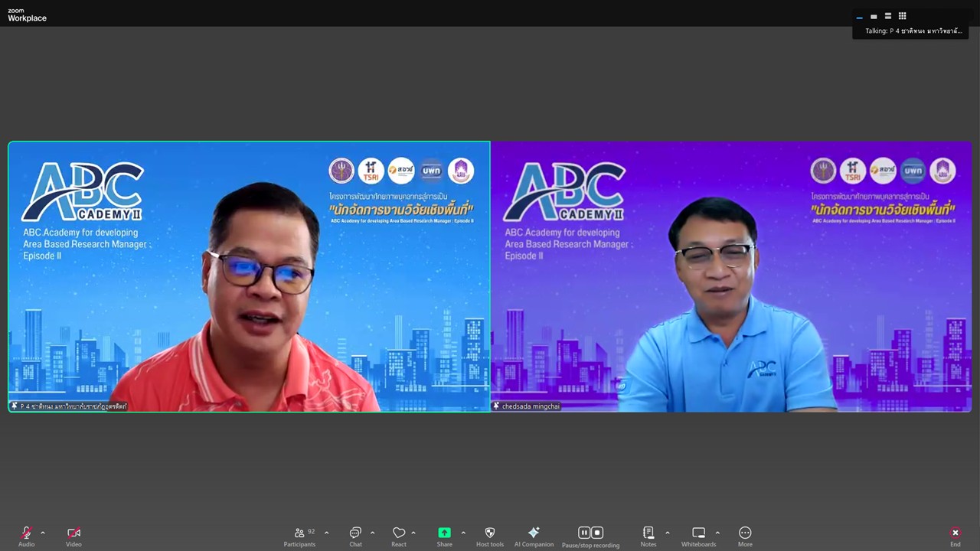Select the gallery grid view icon
The image size is (980, 551).
[903, 16]
